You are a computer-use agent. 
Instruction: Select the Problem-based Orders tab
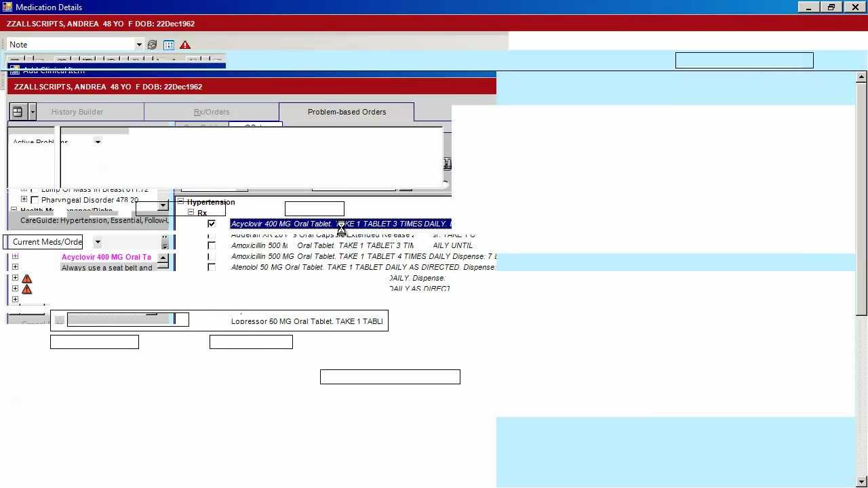(347, 112)
